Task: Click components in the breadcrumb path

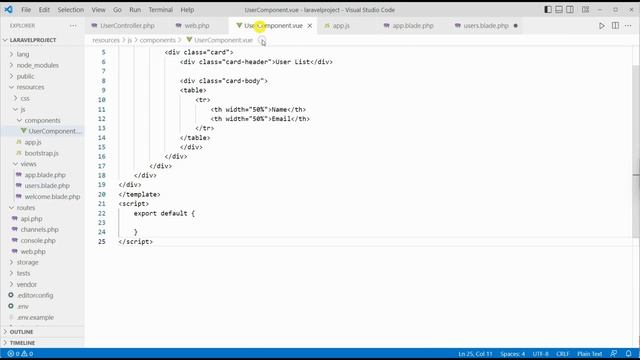Action: [157, 40]
